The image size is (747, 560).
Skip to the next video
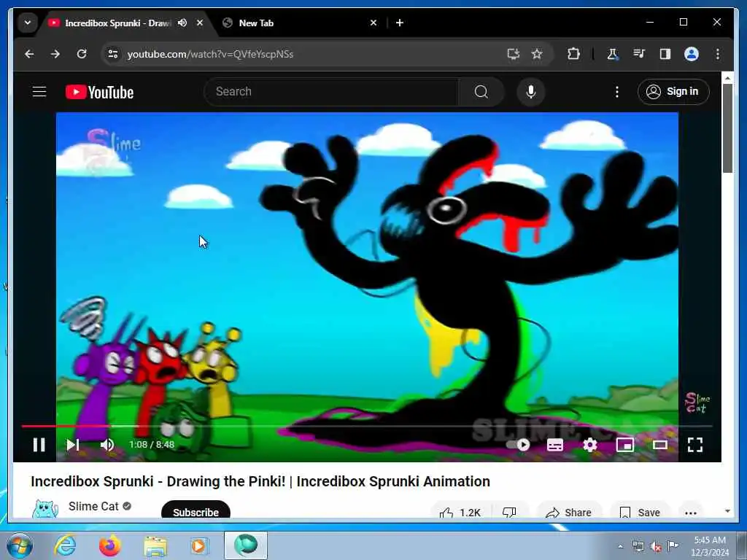tap(72, 445)
